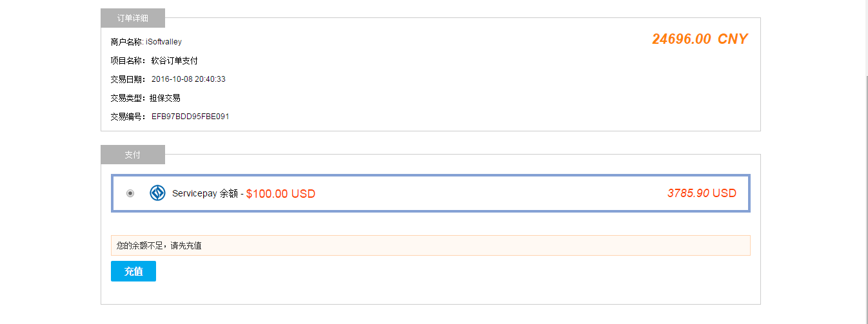
Task: Click the 24696.00 CNY order total
Action: (x=700, y=39)
